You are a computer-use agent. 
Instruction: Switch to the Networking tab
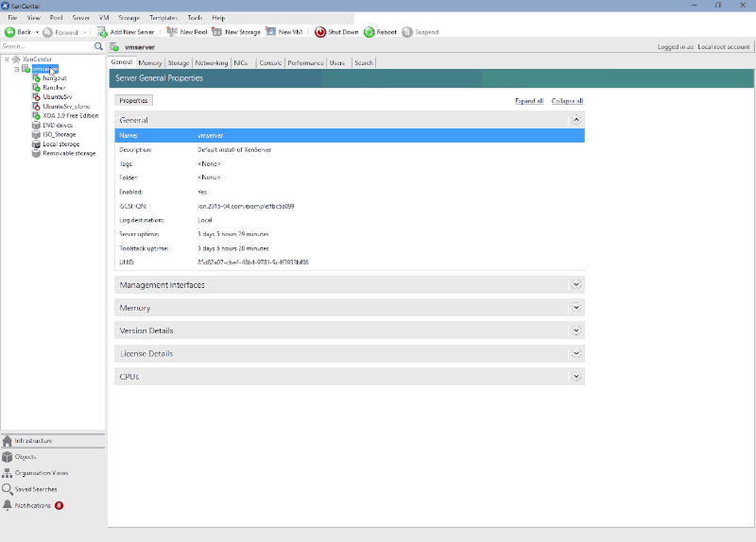pos(212,62)
